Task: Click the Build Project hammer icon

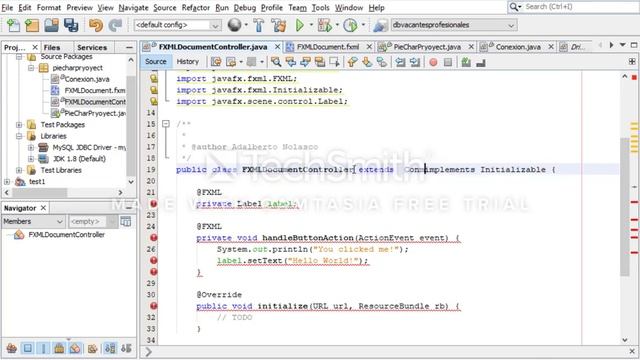Action: click(259, 25)
